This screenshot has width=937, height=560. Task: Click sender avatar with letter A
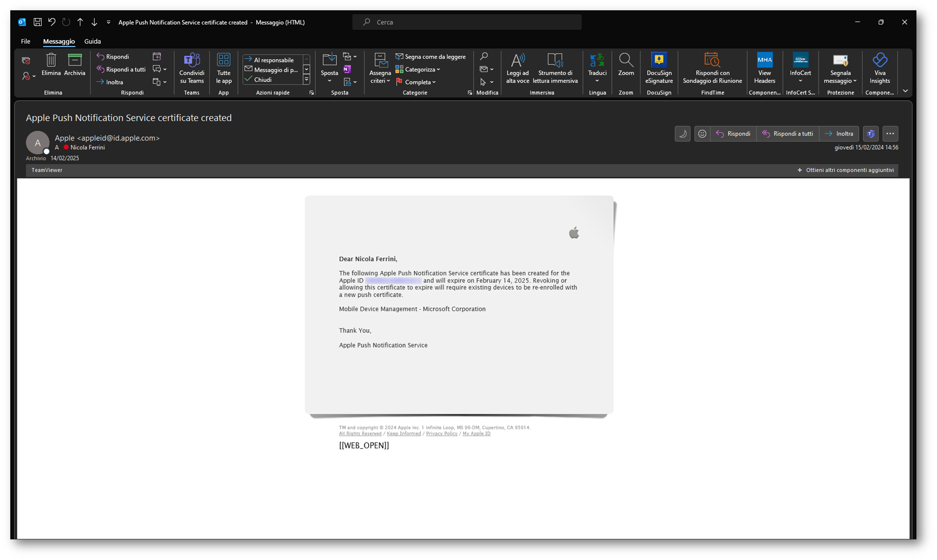point(38,143)
